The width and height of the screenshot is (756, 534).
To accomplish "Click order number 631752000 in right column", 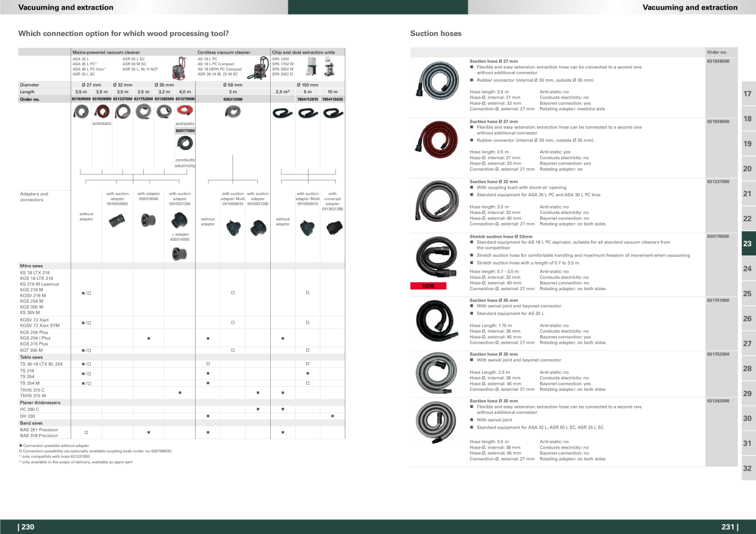I will tap(718, 354).
